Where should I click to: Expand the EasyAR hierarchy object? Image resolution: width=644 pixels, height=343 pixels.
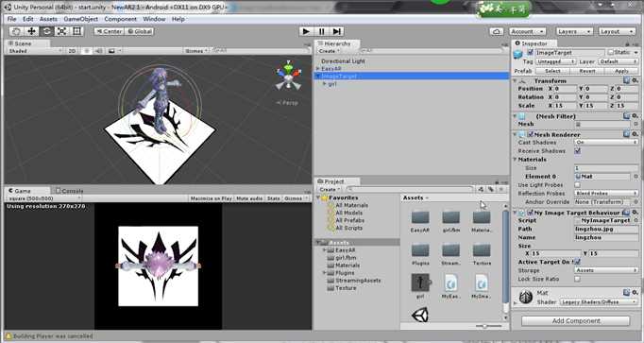[x=318, y=69]
